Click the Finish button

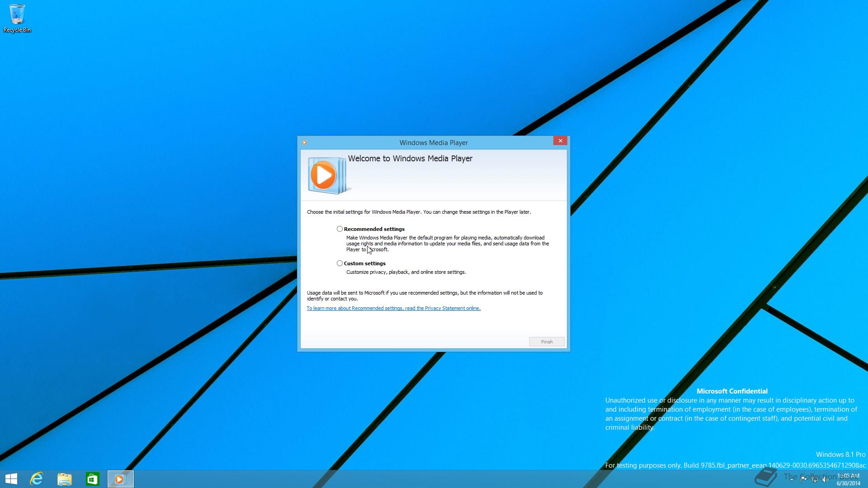tap(547, 342)
